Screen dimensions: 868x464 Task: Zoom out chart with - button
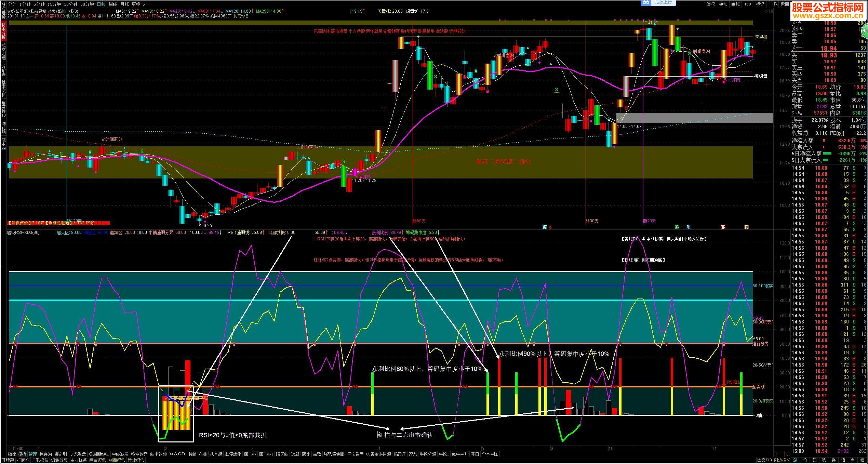781,454
